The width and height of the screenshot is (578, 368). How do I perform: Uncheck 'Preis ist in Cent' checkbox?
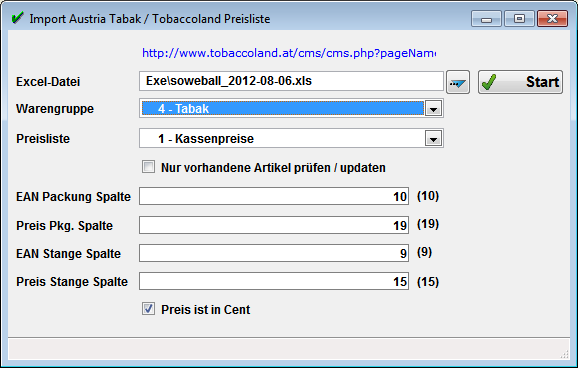tap(149, 309)
